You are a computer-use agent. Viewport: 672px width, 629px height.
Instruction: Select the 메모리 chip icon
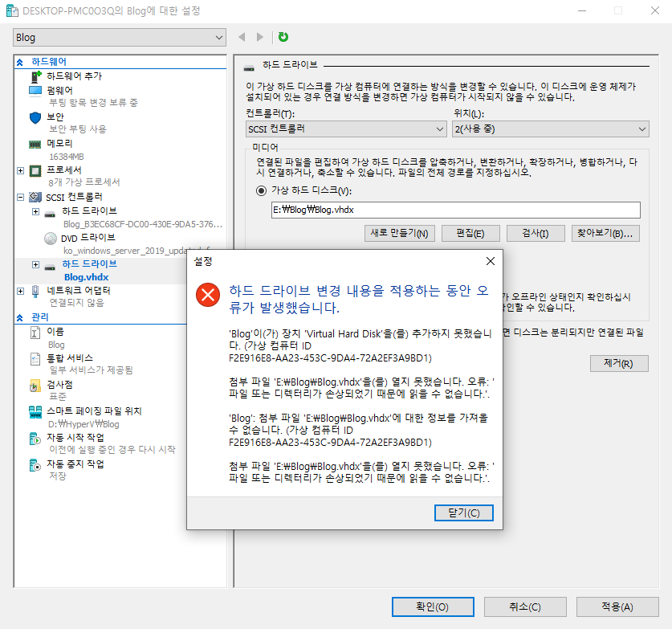pos(35,144)
